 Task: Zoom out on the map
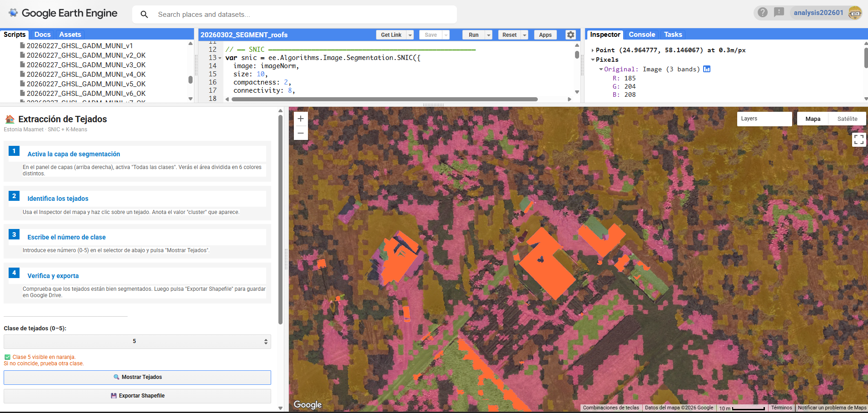[x=301, y=133]
